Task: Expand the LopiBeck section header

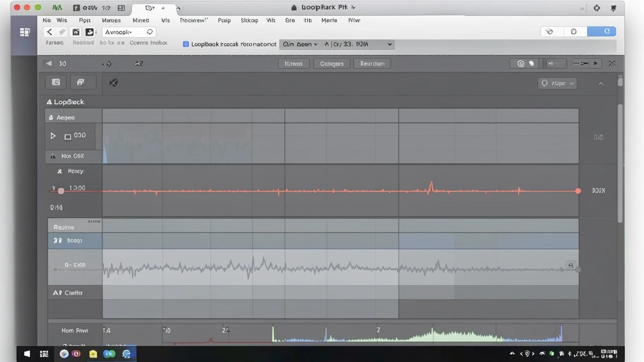Action: point(65,102)
